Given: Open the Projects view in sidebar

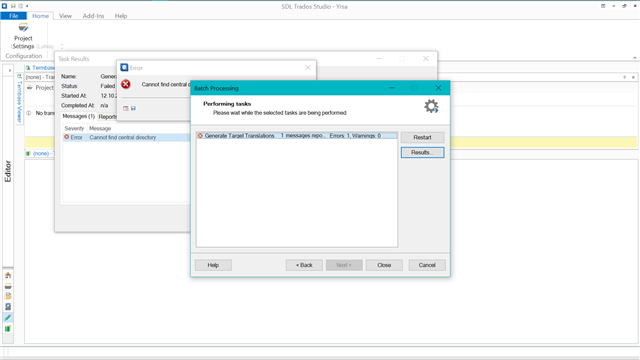Looking at the screenshot, I should click(8, 286).
